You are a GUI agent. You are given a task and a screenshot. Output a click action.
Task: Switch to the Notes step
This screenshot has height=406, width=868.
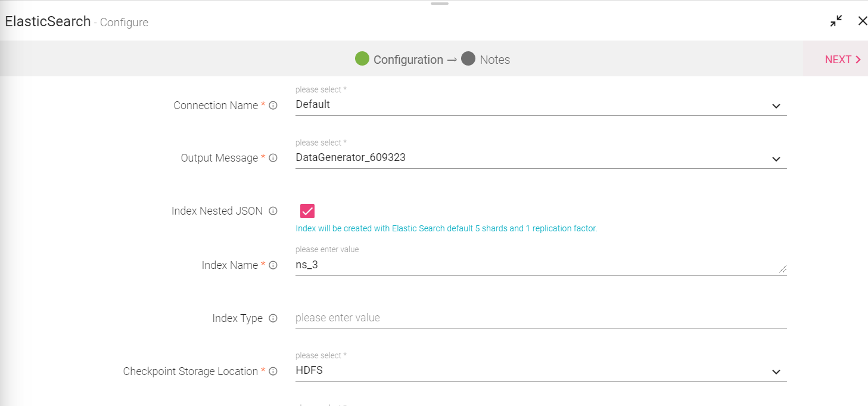coord(494,60)
